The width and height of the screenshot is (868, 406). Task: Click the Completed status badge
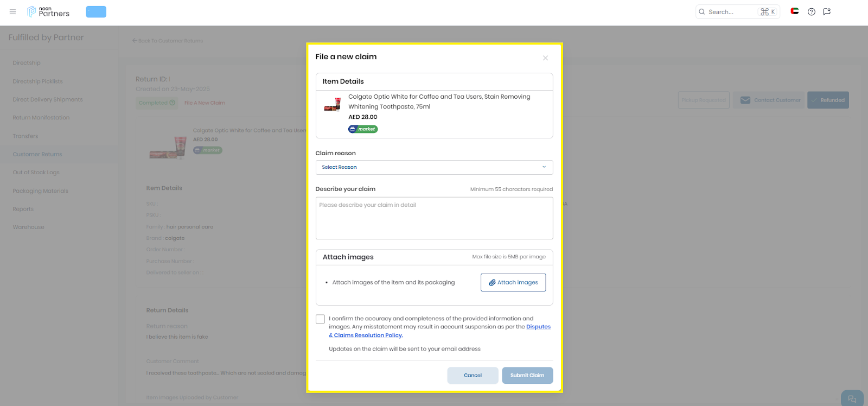tap(157, 103)
